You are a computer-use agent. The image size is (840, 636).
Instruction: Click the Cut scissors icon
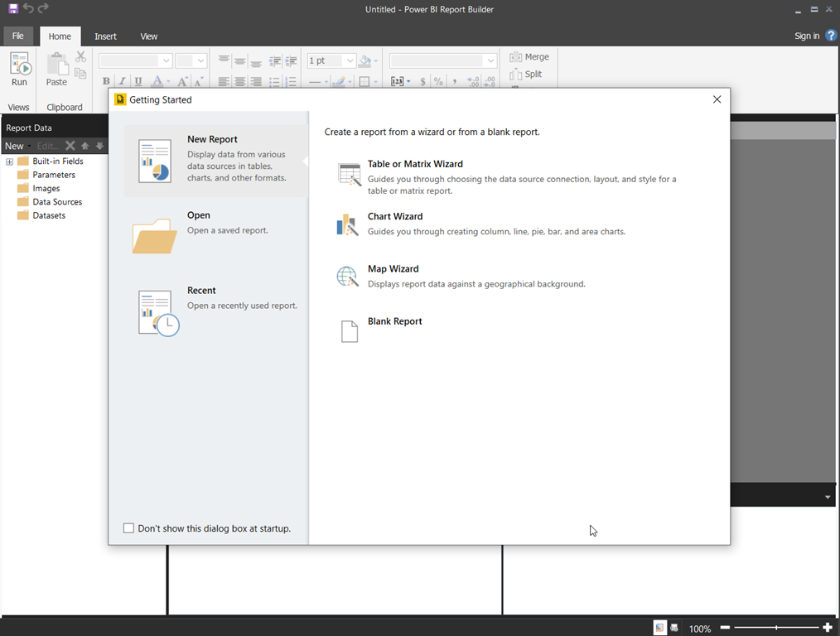[81, 57]
